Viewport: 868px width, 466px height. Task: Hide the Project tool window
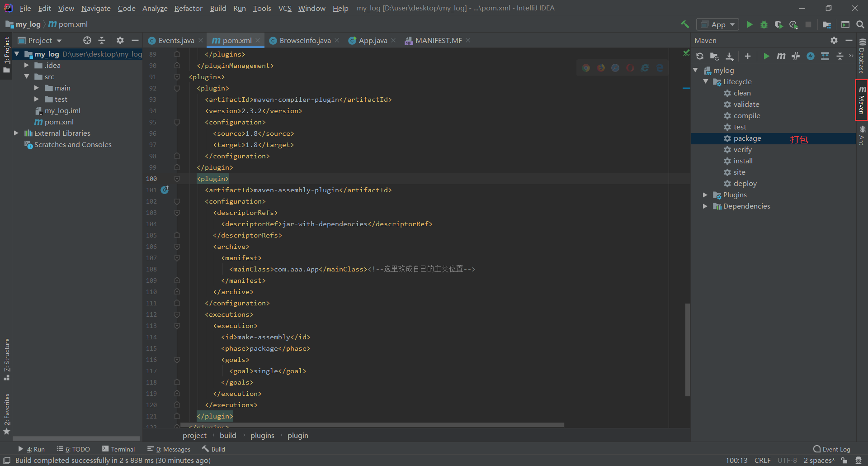point(135,40)
